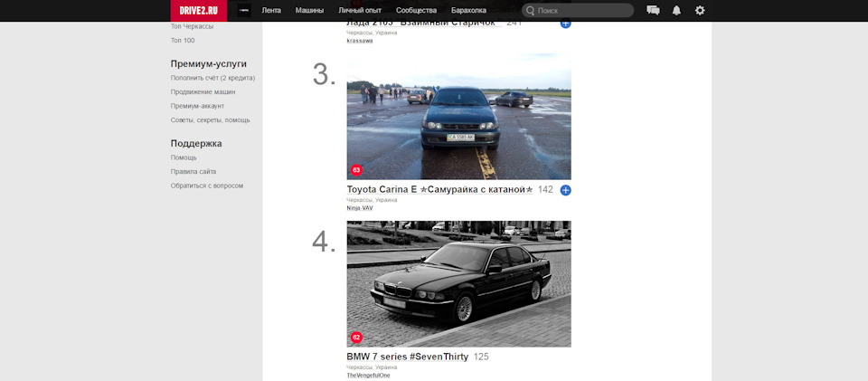Click Обратиться с вопросом link
868x381 pixels.
[x=206, y=186]
